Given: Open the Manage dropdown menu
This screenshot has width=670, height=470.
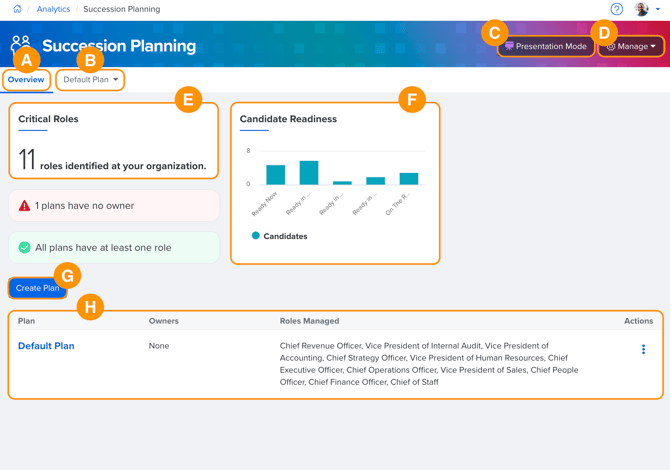Looking at the screenshot, I should tap(631, 46).
